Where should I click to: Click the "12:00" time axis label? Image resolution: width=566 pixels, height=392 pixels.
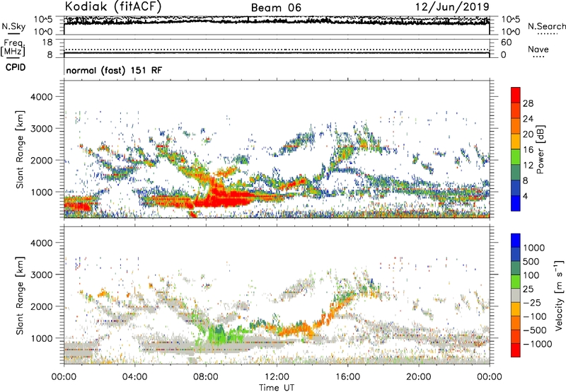coord(277,377)
